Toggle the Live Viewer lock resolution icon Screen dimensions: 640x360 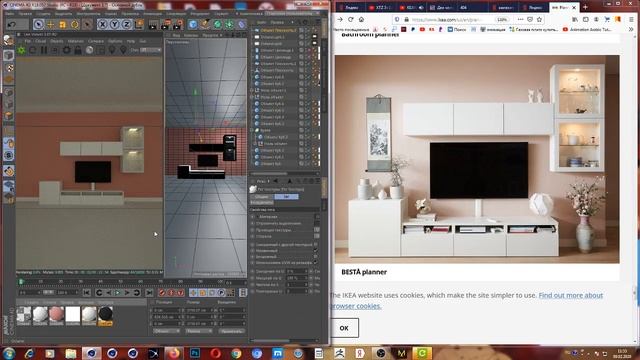pos(78,50)
